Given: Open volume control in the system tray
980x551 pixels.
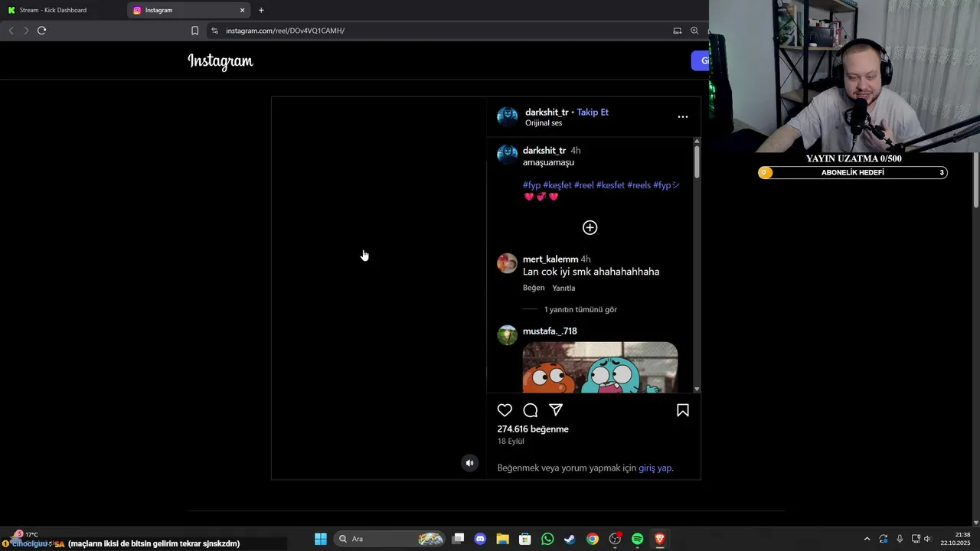Looking at the screenshot, I should coord(927,539).
